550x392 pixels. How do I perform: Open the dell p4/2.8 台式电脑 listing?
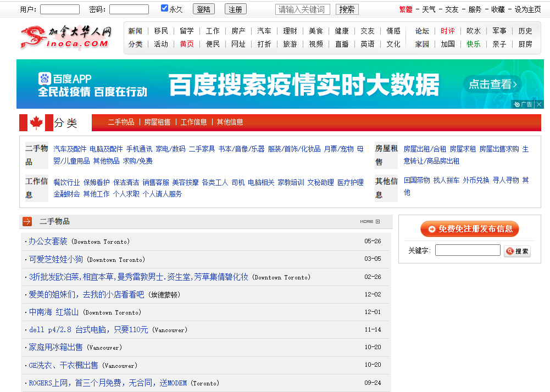[x=88, y=329]
